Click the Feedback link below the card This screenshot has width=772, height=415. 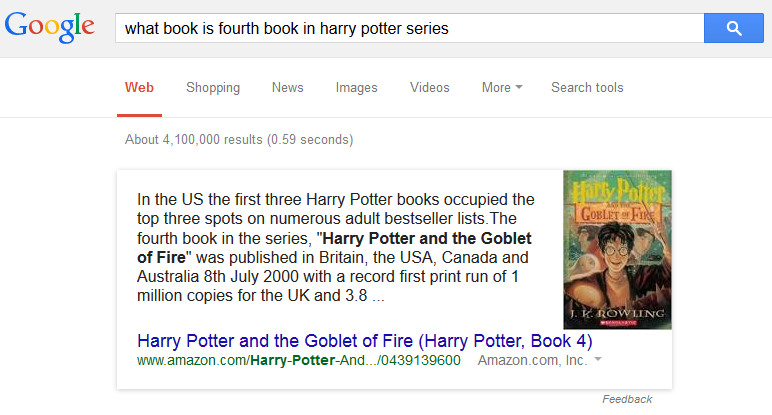(x=627, y=399)
